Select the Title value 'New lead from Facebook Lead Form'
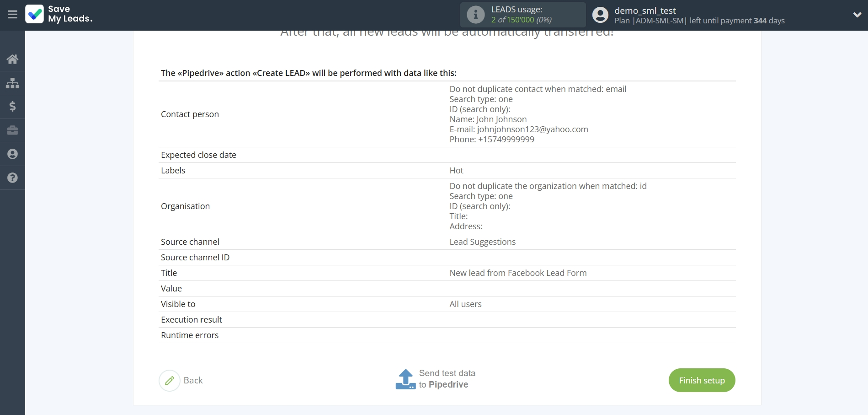 tap(517, 273)
